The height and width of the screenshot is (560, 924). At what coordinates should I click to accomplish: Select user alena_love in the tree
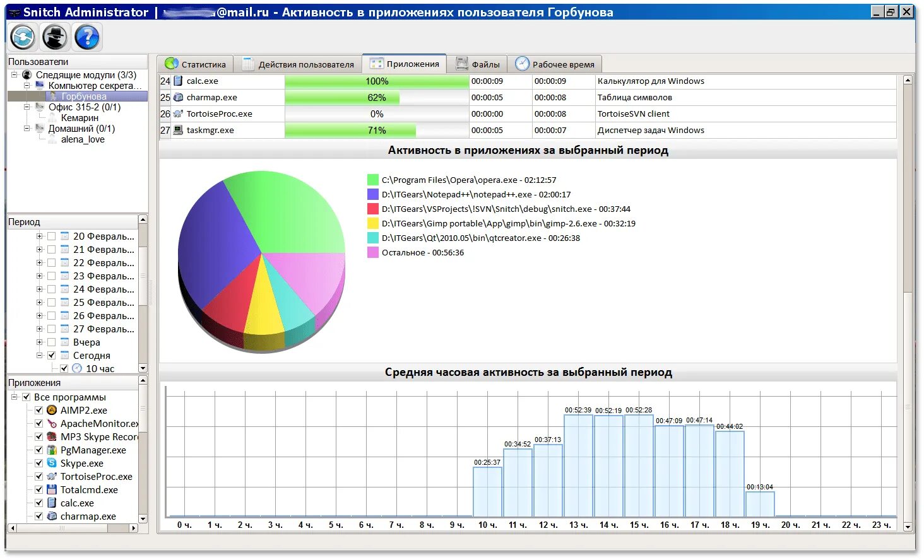tap(83, 139)
